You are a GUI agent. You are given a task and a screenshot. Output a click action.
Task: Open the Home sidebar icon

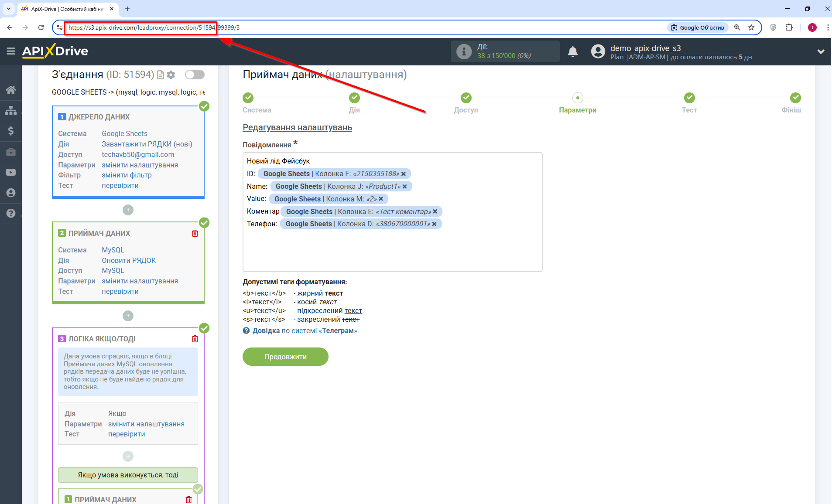11,90
